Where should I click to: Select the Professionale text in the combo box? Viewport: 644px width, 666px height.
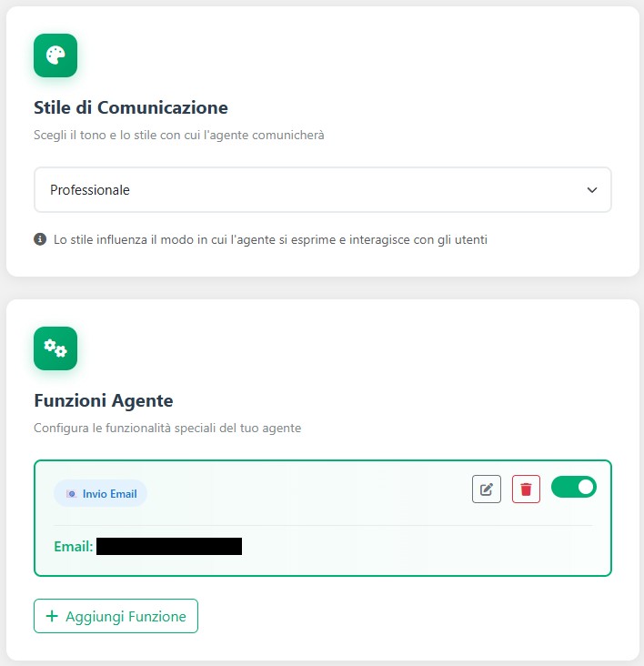point(90,190)
